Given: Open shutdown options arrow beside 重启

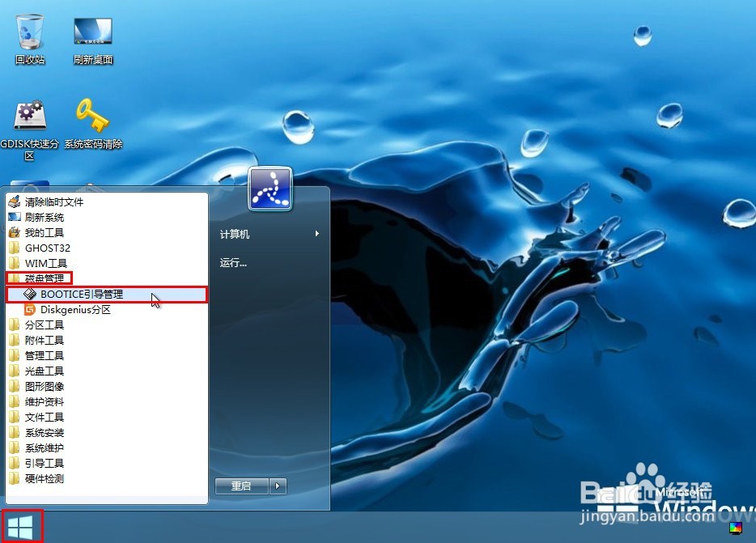Looking at the screenshot, I should pyautogui.click(x=278, y=486).
